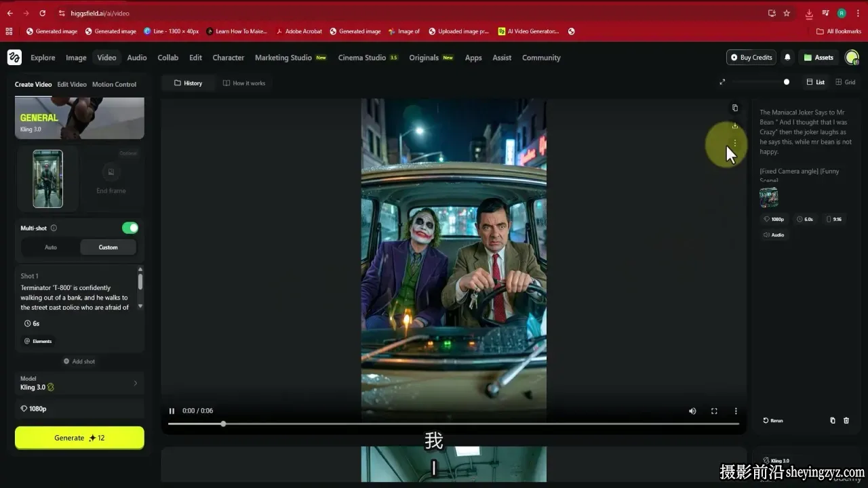Open the Chrome profile R avatar
This screenshot has height=488, width=868.
pyautogui.click(x=842, y=13)
